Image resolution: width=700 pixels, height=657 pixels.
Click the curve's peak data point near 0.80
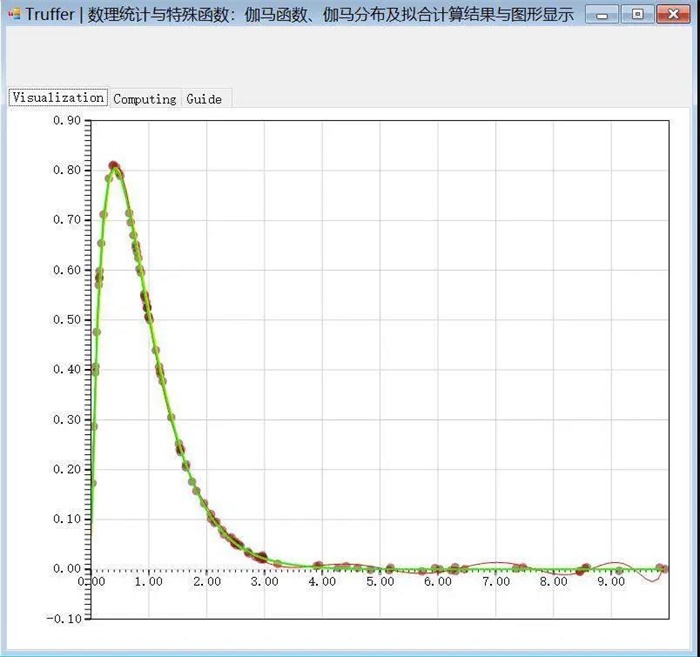coord(115,167)
